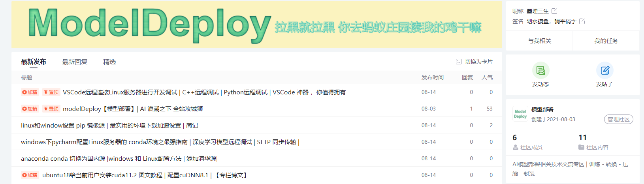Open the windows下pycharm配置Linux服务器 post
644x184 pixels.
[x=160, y=142]
